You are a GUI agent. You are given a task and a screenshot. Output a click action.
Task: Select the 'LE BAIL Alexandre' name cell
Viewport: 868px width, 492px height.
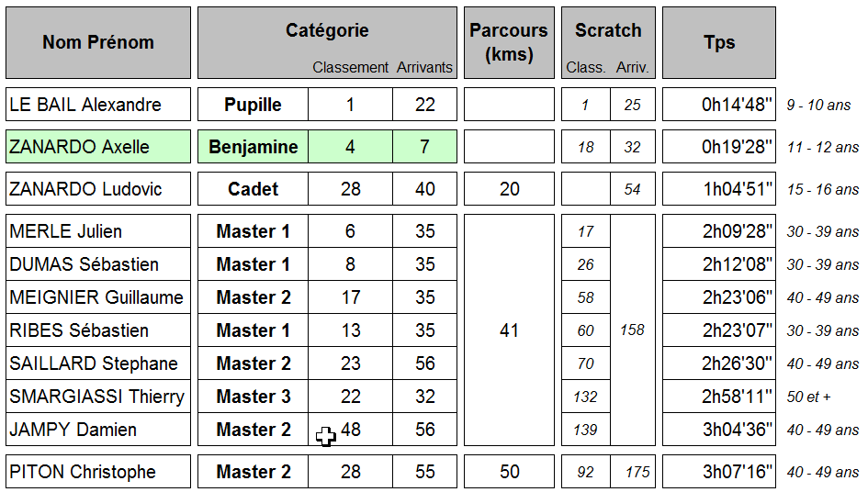[x=98, y=105]
